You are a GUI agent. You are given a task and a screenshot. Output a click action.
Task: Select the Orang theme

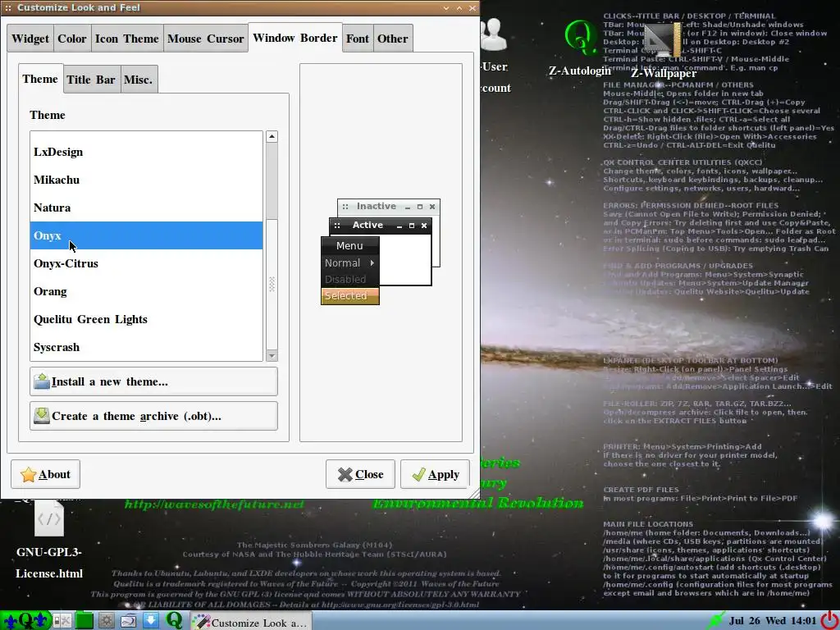(146, 291)
